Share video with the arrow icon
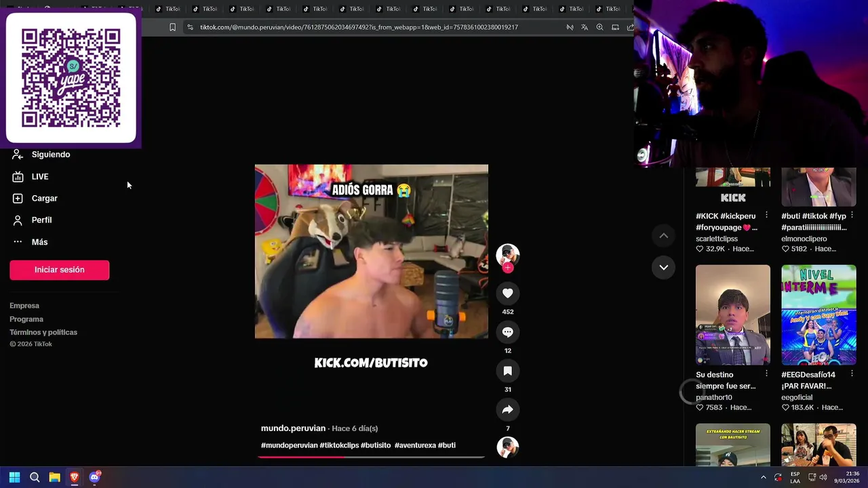 click(507, 409)
